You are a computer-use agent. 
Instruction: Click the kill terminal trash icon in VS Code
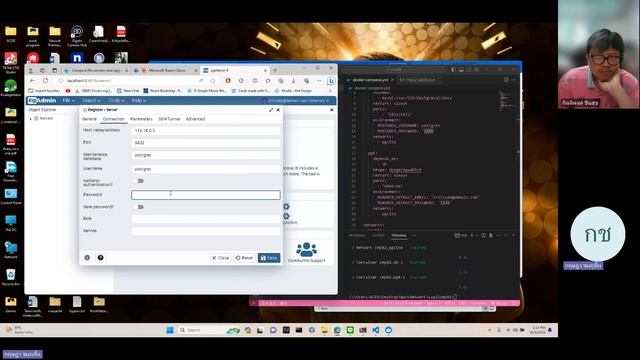click(x=491, y=236)
